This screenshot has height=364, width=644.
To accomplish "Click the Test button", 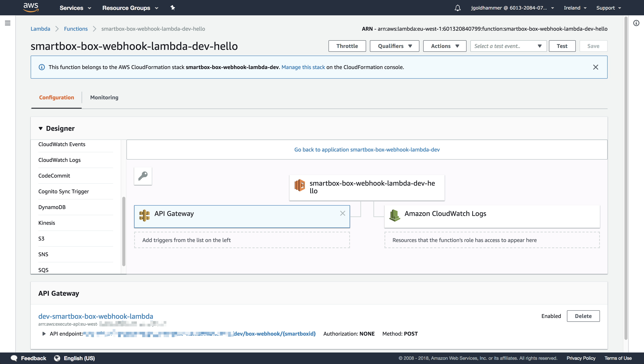I will (562, 46).
